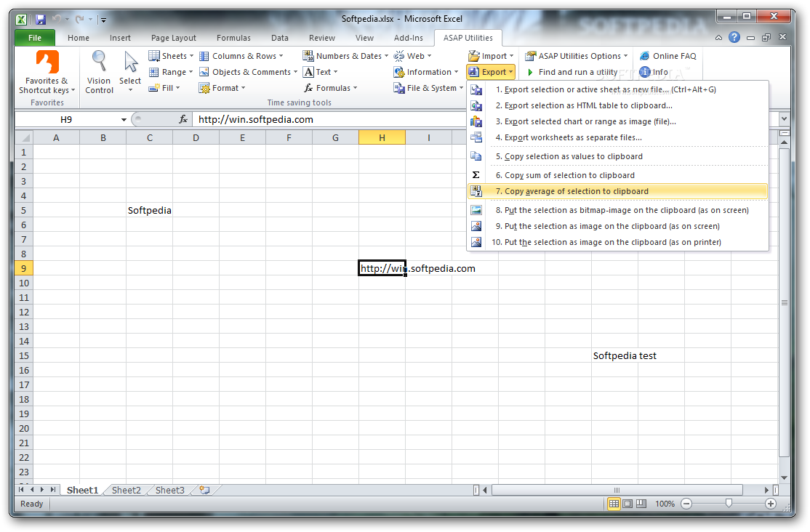Open the File tab

pos(35,38)
